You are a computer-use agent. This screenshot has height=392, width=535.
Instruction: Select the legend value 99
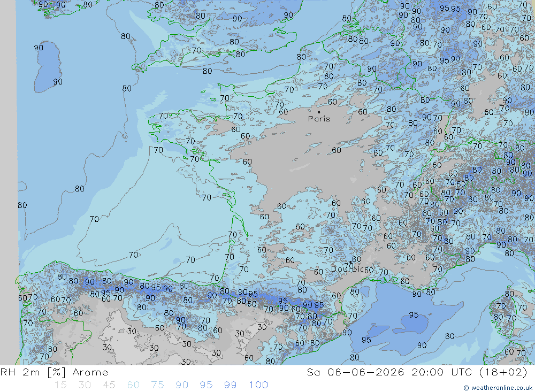click(231, 385)
